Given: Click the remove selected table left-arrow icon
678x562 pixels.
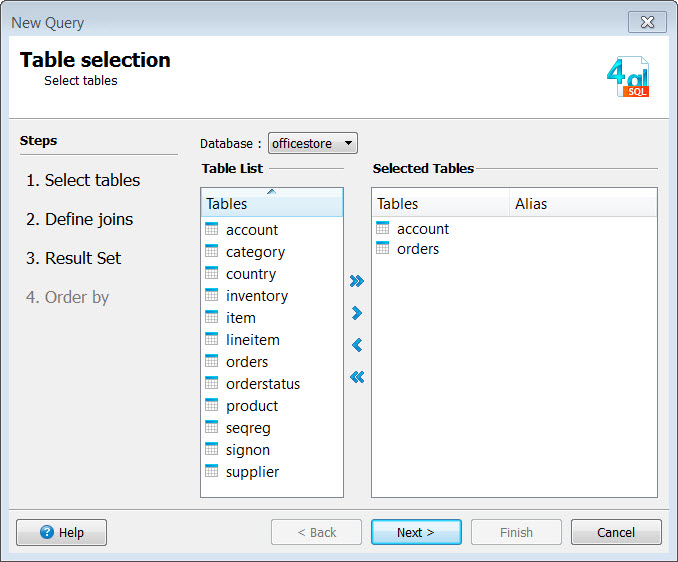Looking at the screenshot, I should 357,345.
